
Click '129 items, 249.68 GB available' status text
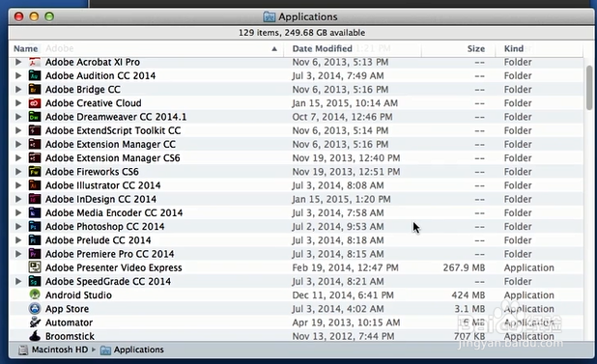[x=301, y=33]
